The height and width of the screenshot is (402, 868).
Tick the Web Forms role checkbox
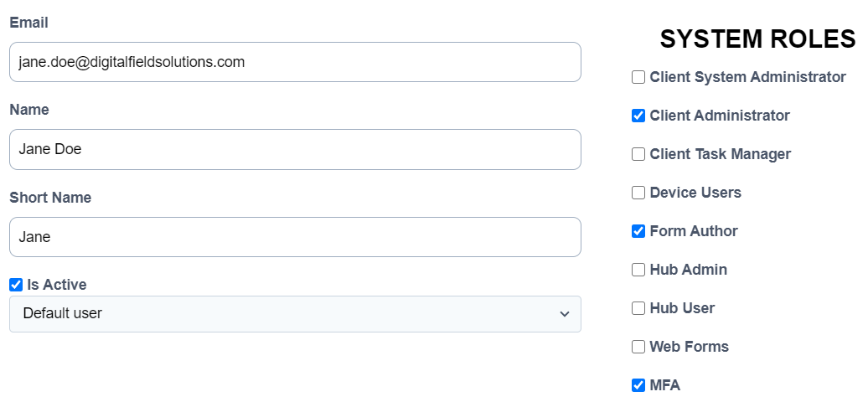click(638, 347)
